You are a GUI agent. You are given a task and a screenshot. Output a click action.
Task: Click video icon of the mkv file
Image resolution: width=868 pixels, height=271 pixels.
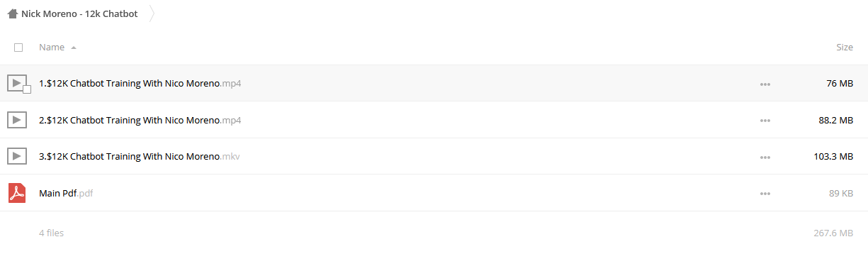tap(17, 156)
